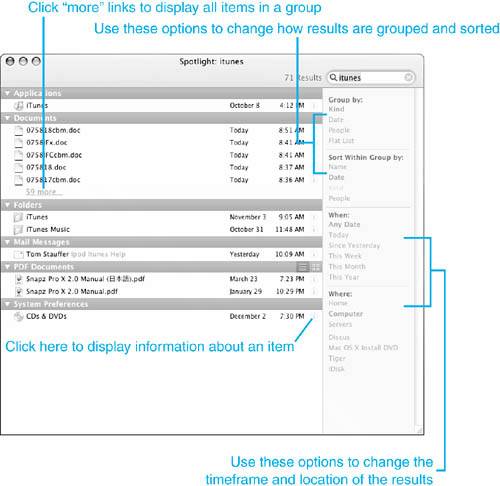
Task: Collapse the Mail Messages group
Action: point(7,242)
